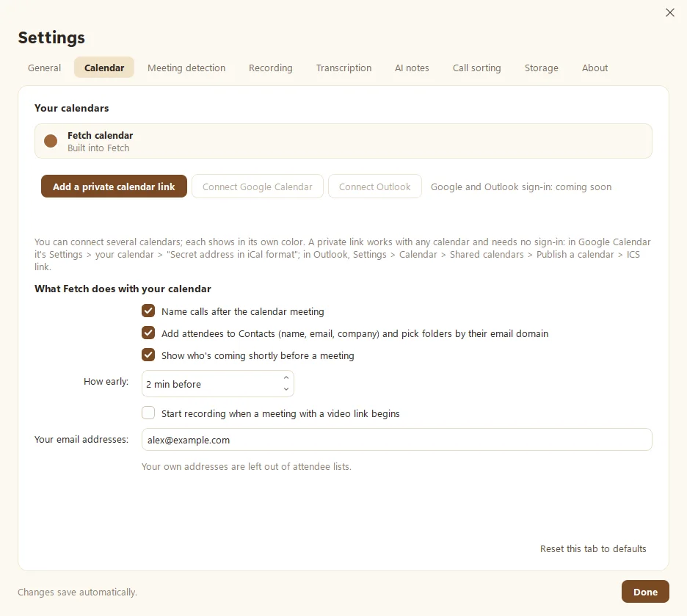Enable Start recording when meeting begins
Viewport: 687px width, 616px height.
[148, 413]
